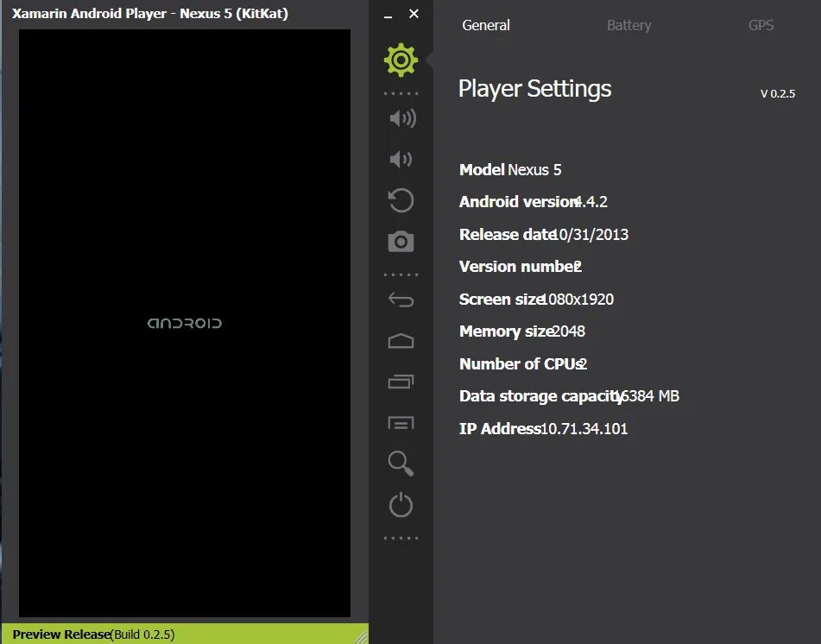Click the magnifier search icon
Viewport: 821px width, 644px height.
tap(401, 464)
